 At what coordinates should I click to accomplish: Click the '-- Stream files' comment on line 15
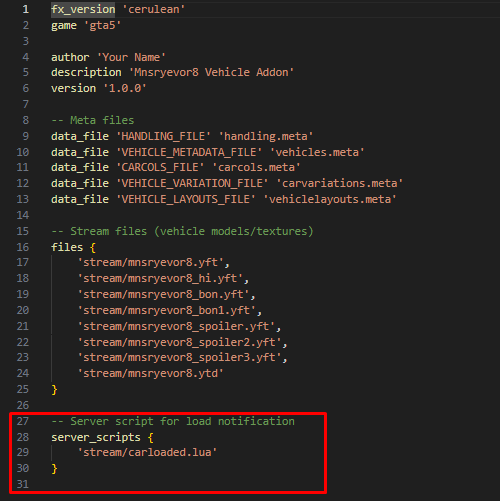(x=182, y=231)
